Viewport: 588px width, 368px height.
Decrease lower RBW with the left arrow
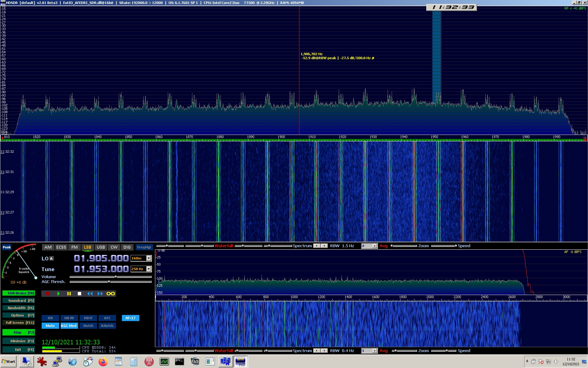[x=317, y=351]
